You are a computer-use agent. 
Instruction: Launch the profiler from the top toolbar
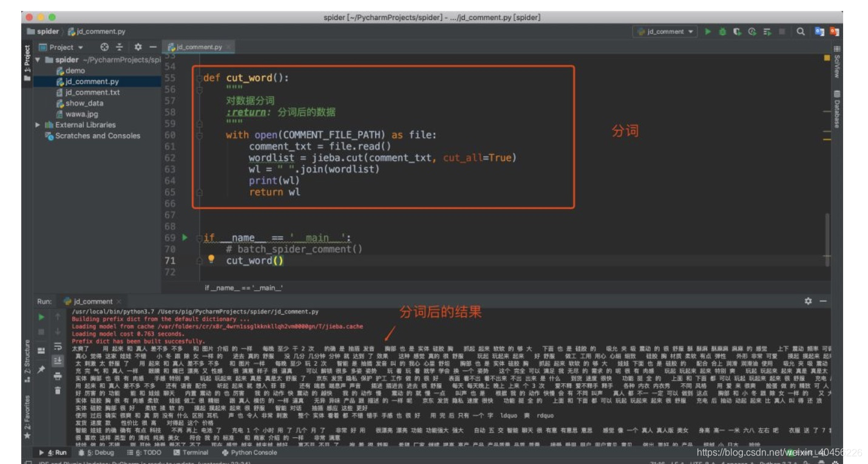click(752, 32)
